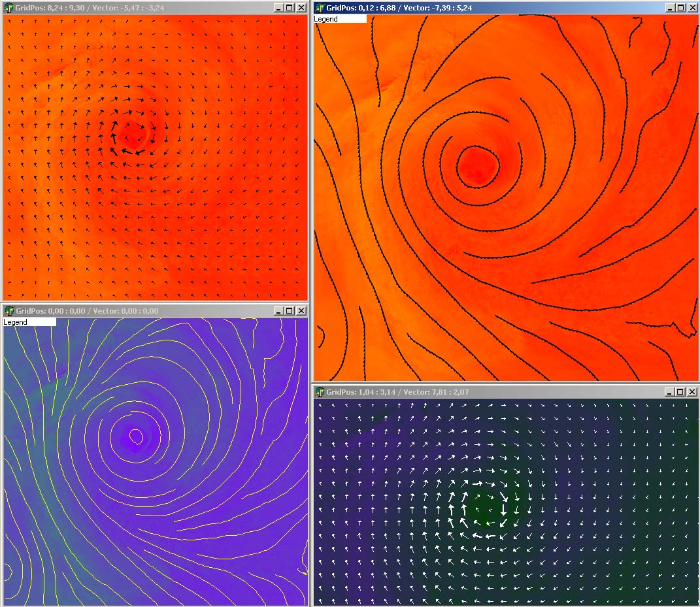Click the app icon in the yellow streamline window
This screenshot has width=700, height=607.
pos(9,311)
